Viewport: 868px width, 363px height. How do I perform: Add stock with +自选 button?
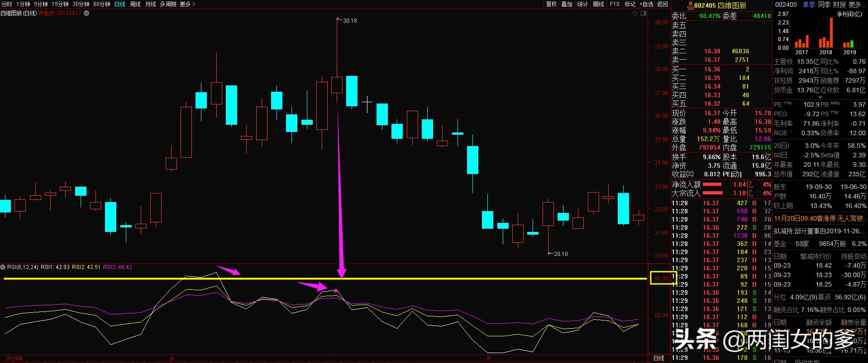pos(646,4)
